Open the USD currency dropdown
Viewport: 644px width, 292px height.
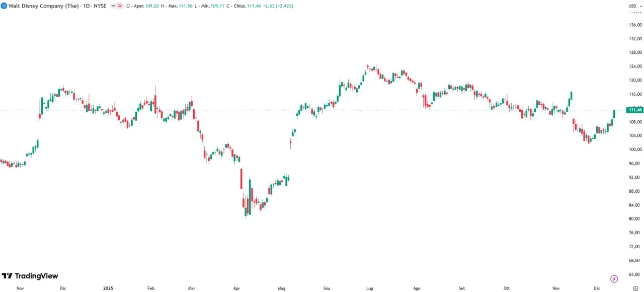(x=634, y=6)
